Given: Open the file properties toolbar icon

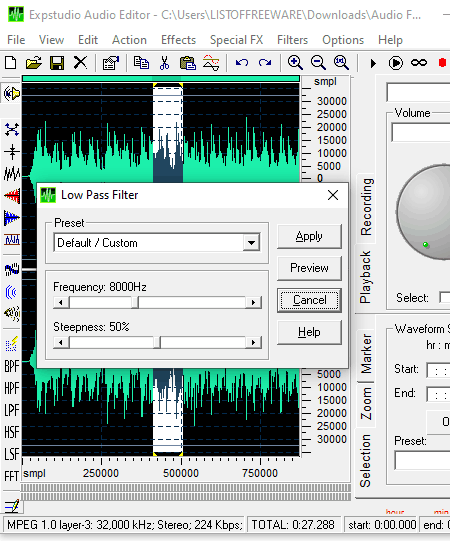Looking at the screenshot, I should (111, 63).
